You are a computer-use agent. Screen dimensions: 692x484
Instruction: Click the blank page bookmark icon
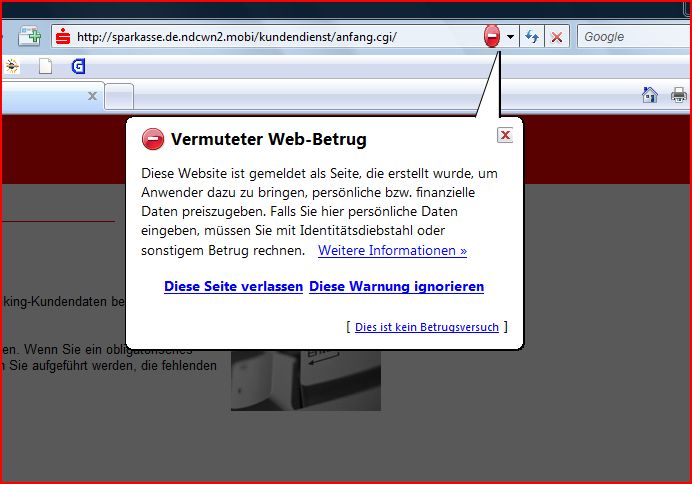45,66
